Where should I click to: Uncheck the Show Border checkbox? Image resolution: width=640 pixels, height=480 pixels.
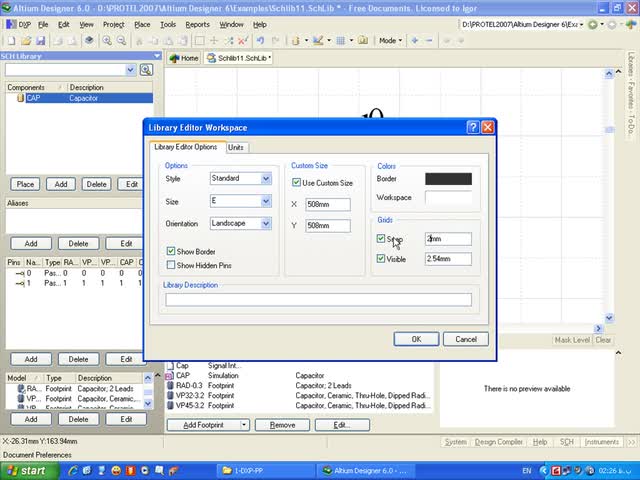point(172,252)
